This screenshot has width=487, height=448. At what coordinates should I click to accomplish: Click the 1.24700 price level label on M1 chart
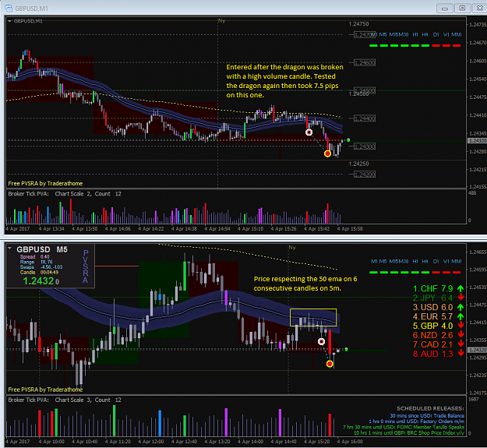(364, 35)
